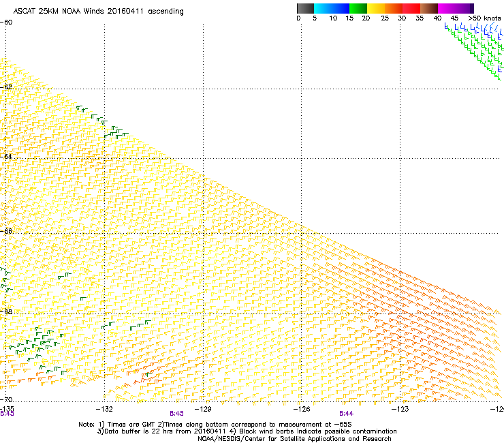
Task: Click the gray 0-5 knots color band
Action: point(305,8)
